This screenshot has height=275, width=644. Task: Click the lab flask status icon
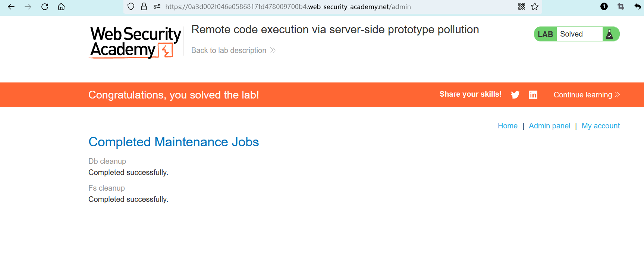(x=609, y=34)
